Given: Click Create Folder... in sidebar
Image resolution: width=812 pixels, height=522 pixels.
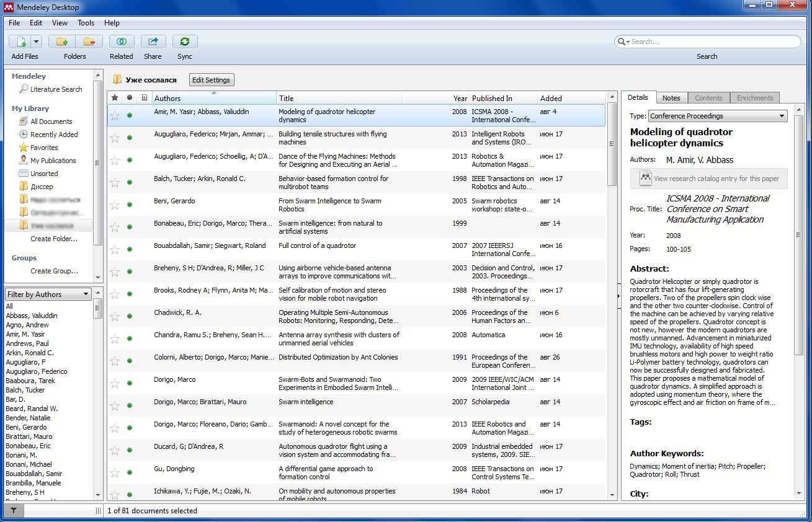Looking at the screenshot, I should (x=54, y=239).
